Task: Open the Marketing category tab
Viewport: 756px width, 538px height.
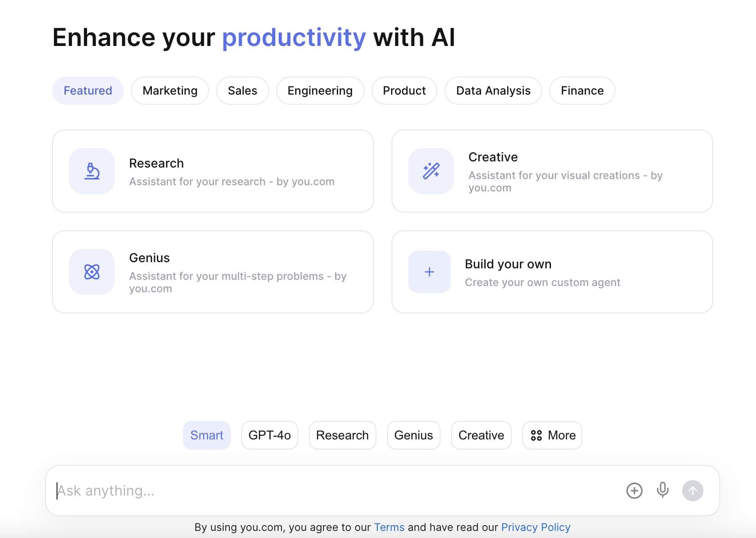Action: [x=170, y=91]
